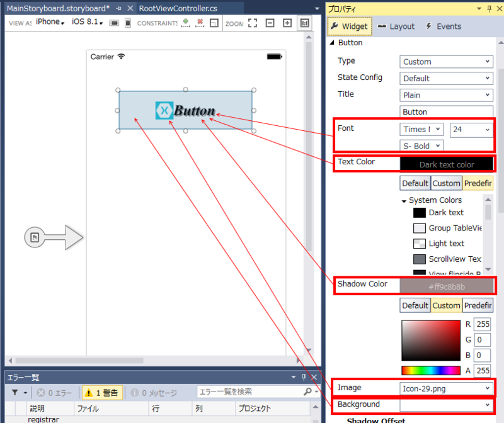This screenshot has width=504, height=423.
Task: Select Default under Shadow Color
Action: pyautogui.click(x=415, y=305)
